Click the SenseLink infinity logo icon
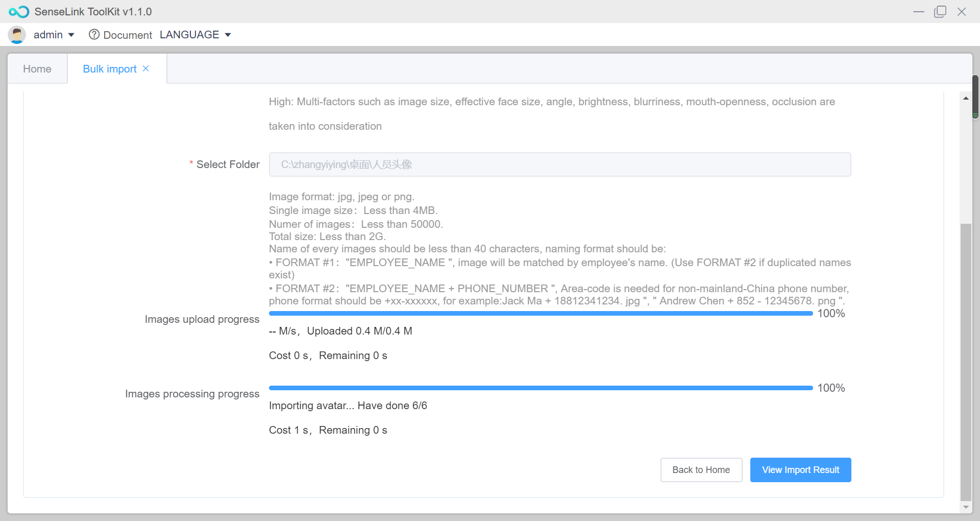Viewport: 980px width, 521px height. tap(19, 12)
